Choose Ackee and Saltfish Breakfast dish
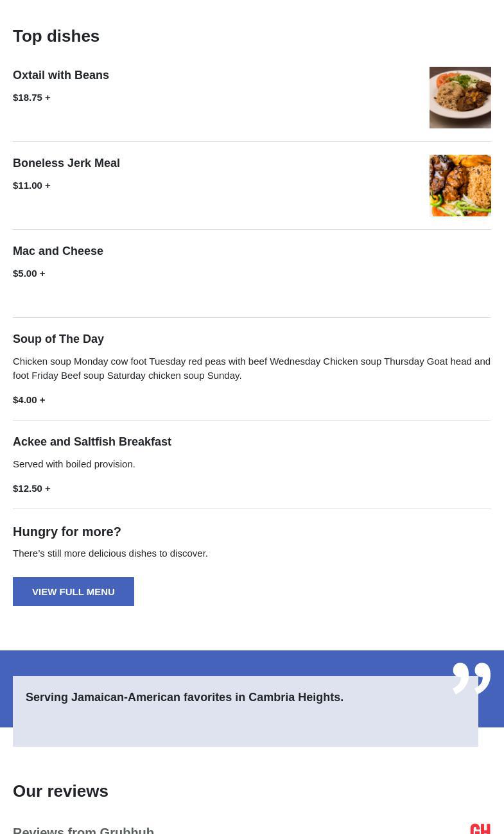 click(92, 442)
